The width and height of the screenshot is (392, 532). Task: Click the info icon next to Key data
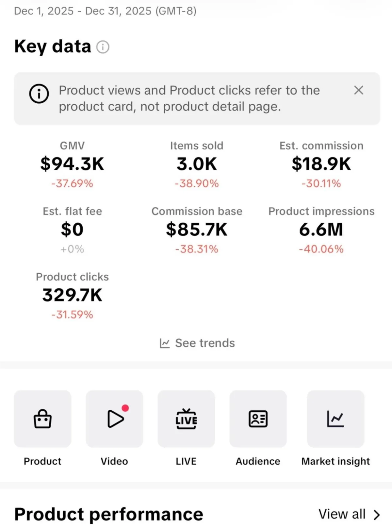103,47
